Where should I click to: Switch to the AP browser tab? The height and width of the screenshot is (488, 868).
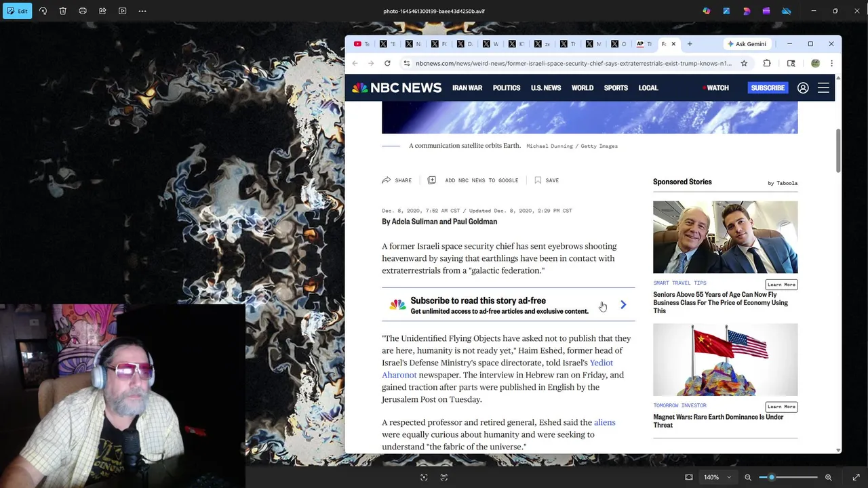644,44
